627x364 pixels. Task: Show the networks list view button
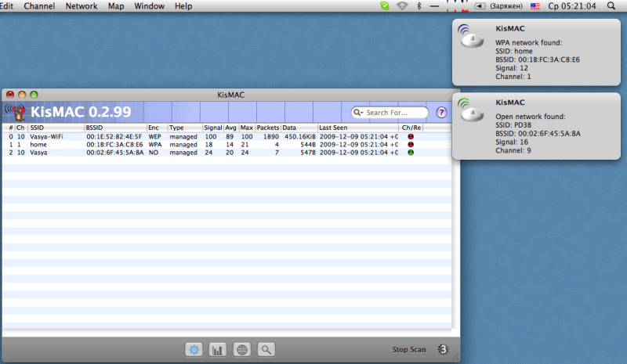point(194,350)
